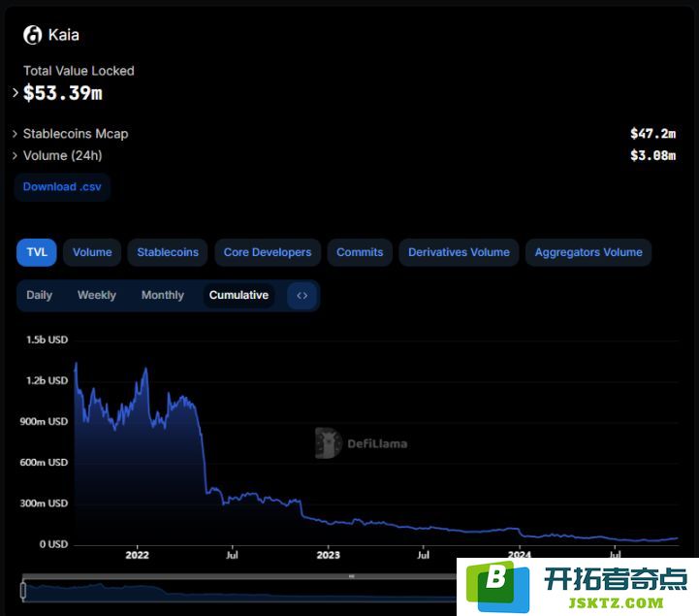Click the left handle of range slider
This screenshot has height=616, width=699.
[x=23, y=590]
